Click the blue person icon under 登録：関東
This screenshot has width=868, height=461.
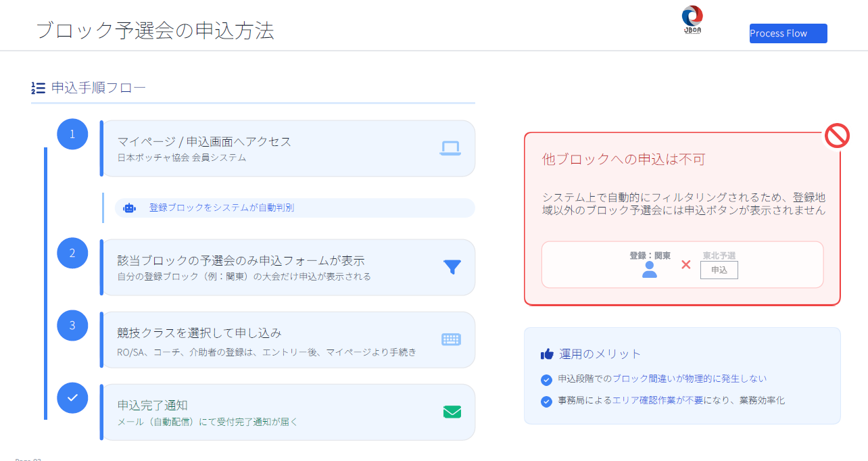(650, 270)
